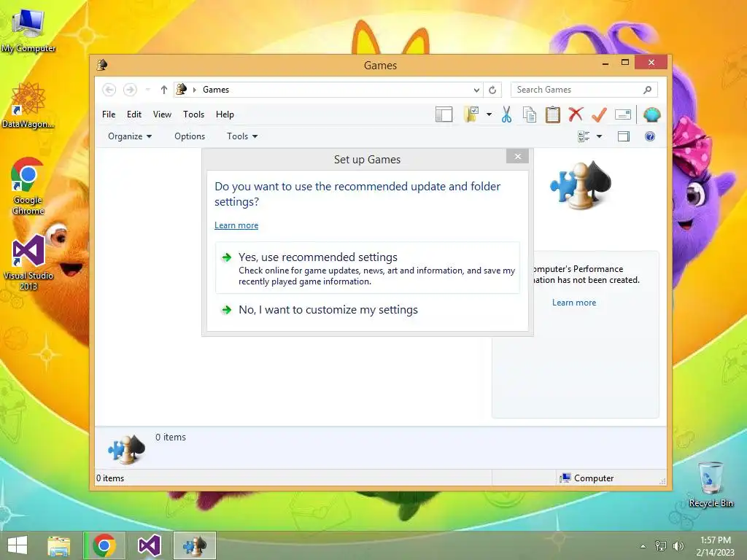The width and height of the screenshot is (747, 560).
Task: Click the orange checkmark Properties icon
Action: click(599, 114)
